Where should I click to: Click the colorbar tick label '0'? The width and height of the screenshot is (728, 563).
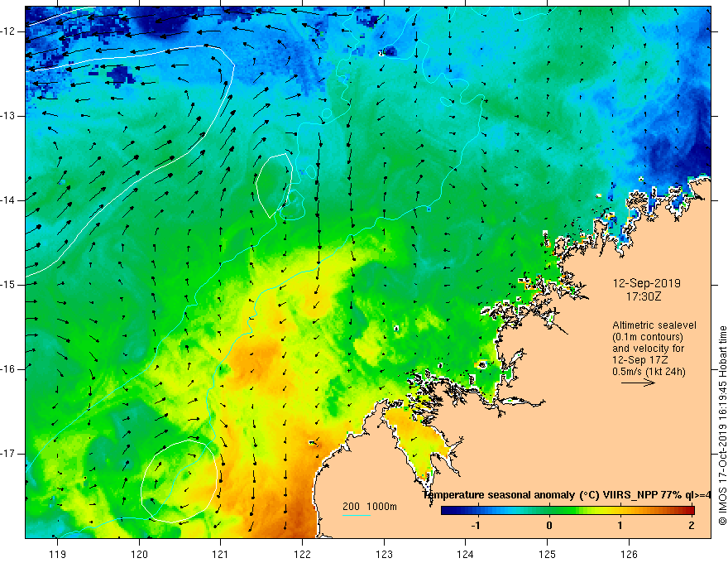[x=549, y=526]
